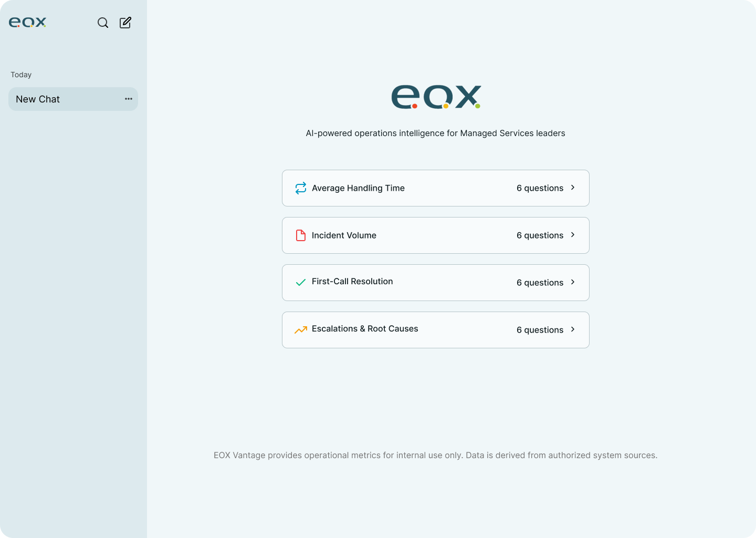Image resolution: width=756 pixels, height=538 pixels.
Task: Click the AI-powered operations intelligence tagline
Action: (436, 133)
